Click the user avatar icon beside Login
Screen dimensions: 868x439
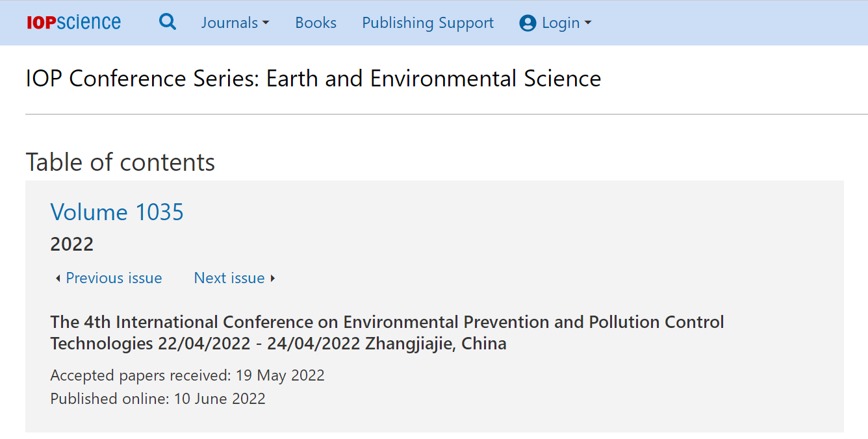[528, 23]
